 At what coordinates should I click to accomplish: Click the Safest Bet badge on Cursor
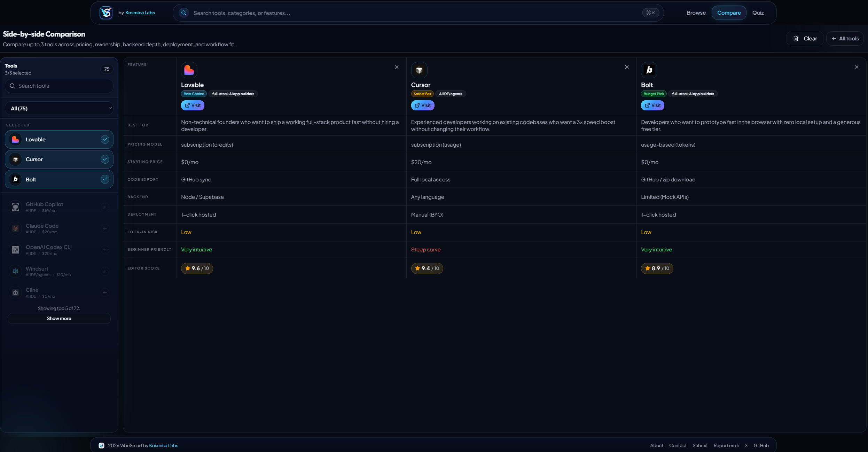422,94
